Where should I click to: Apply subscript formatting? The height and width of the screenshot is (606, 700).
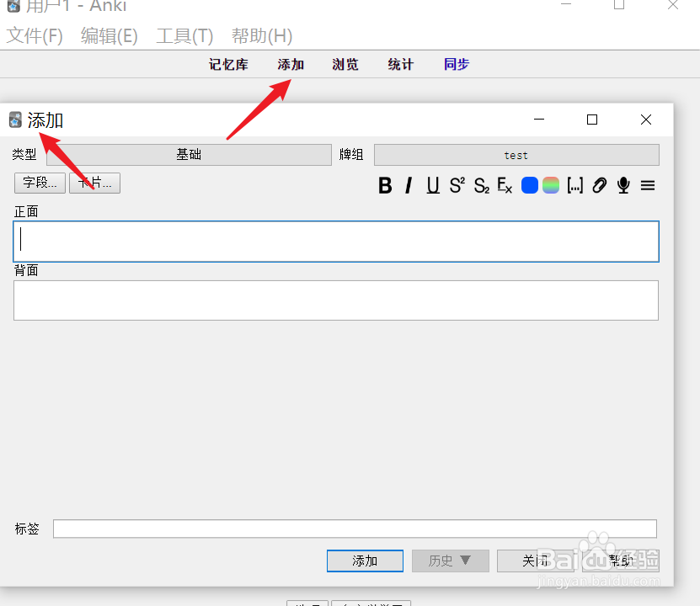[x=482, y=185]
